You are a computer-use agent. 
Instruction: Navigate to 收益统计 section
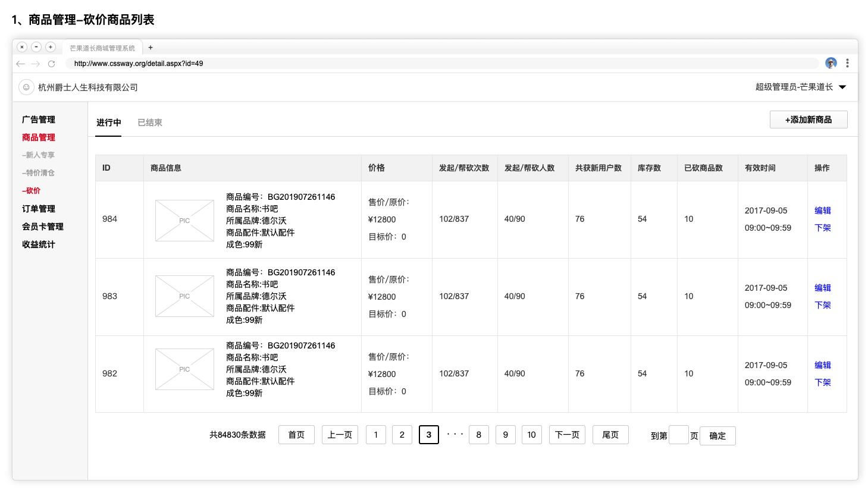pyautogui.click(x=38, y=244)
